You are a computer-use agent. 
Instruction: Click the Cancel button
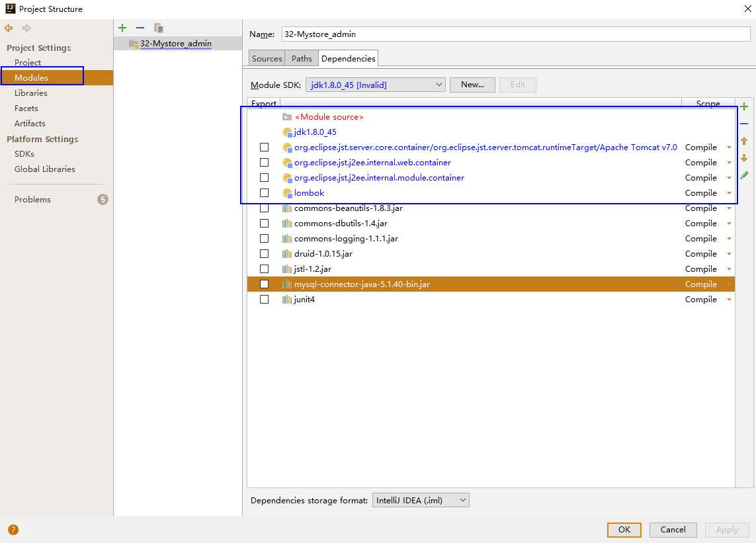click(x=673, y=530)
